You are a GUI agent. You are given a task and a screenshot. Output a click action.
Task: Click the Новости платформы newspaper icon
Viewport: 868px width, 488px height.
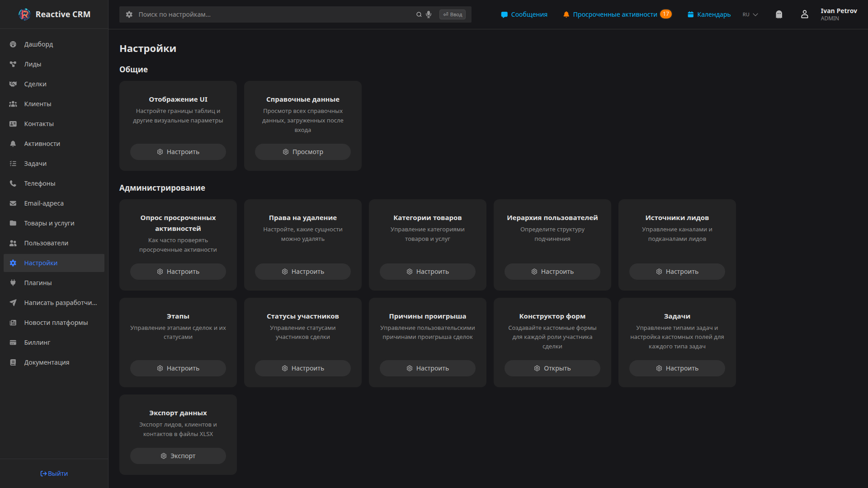(13, 323)
